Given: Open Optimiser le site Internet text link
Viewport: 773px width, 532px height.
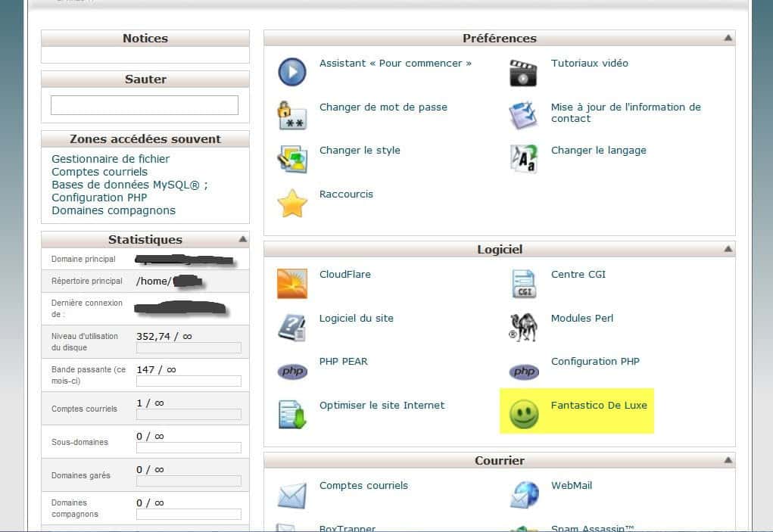Looking at the screenshot, I should (382, 406).
